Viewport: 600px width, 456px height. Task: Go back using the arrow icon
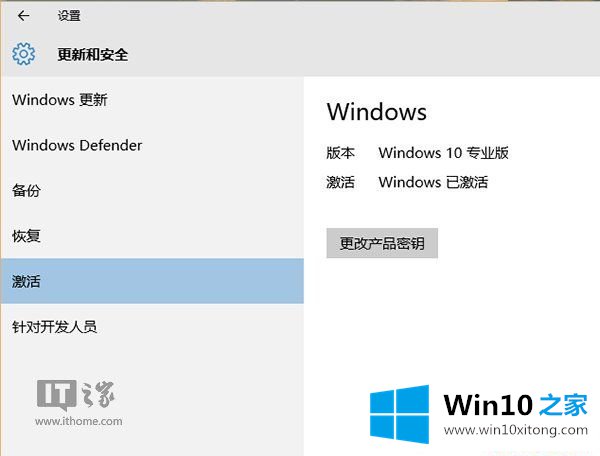[24, 16]
